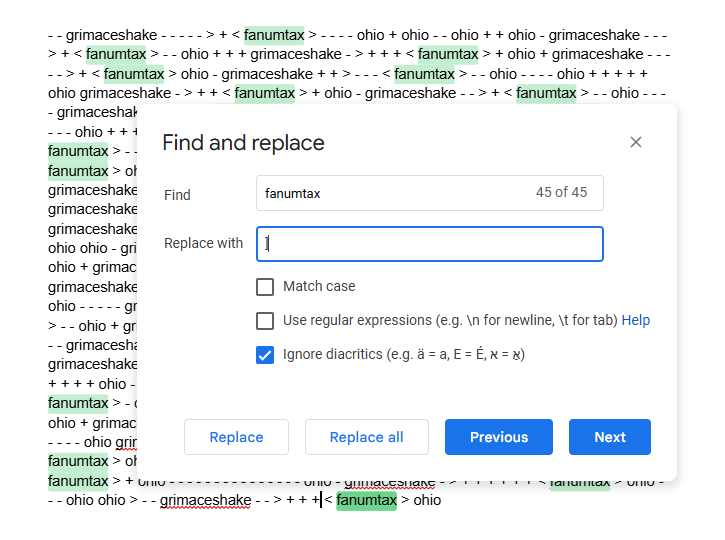Click misspelled grimaceshake on the last line
This screenshot has height=540, width=725.
coord(205,500)
